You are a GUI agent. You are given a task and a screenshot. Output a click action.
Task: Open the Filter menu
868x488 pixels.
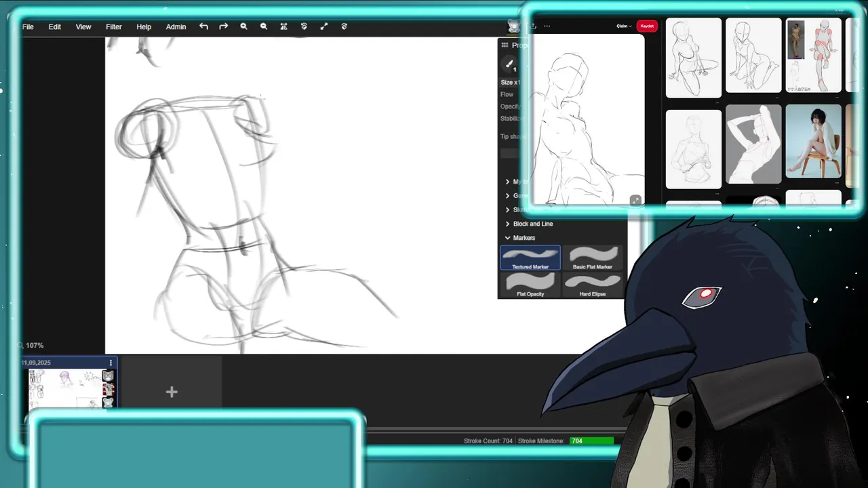pyautogui.click(x=114, y=26)
